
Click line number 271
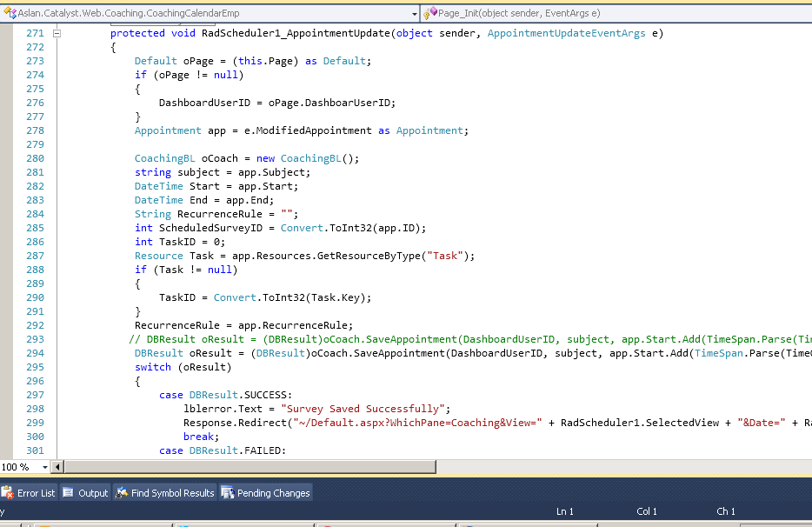point(36,33)
